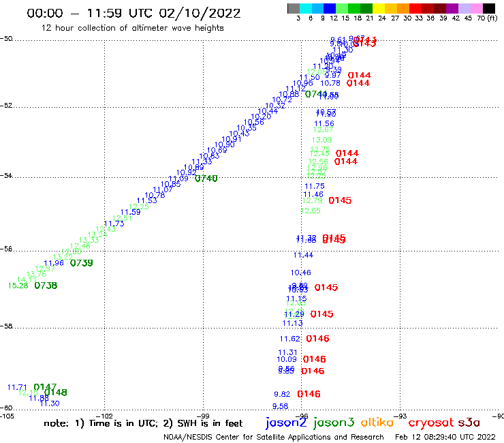Click the 12.51 wave height value
This screenshot has height=443, width=504.
pyautogui.click(x=122, y=218)
